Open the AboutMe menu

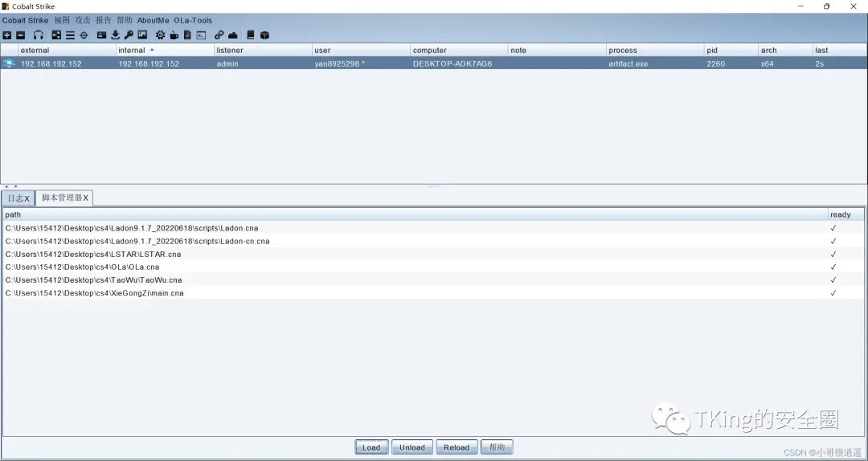(154, 20)
